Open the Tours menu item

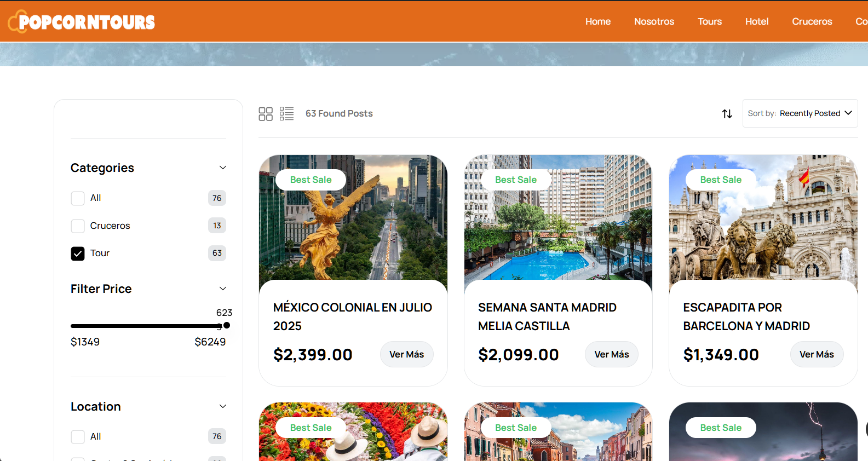click(x=709, y=21)
